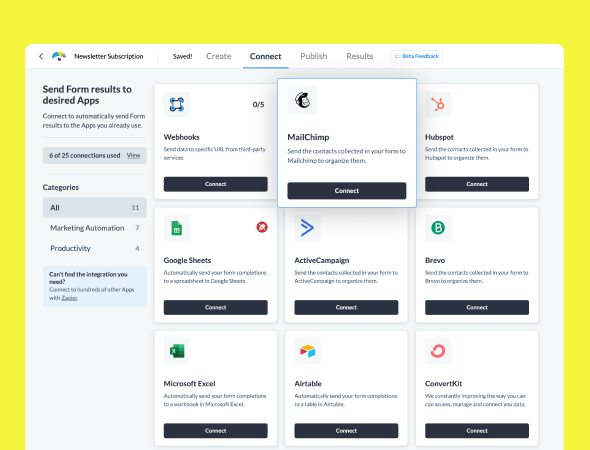Open the Results tab

click(x=359, y=56)
